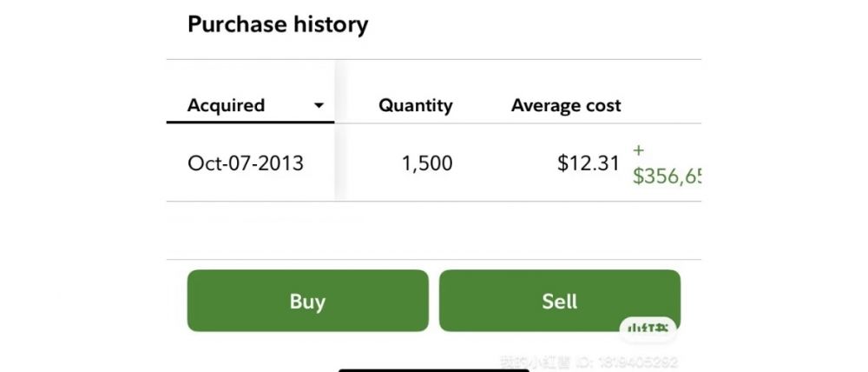Viewport: 868px width, 372px height.
Task: Click the Acquired column header label
Action: 226,105
